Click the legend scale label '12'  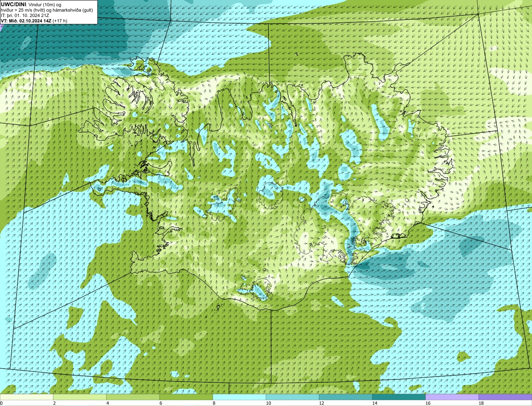tap(322, 403)
